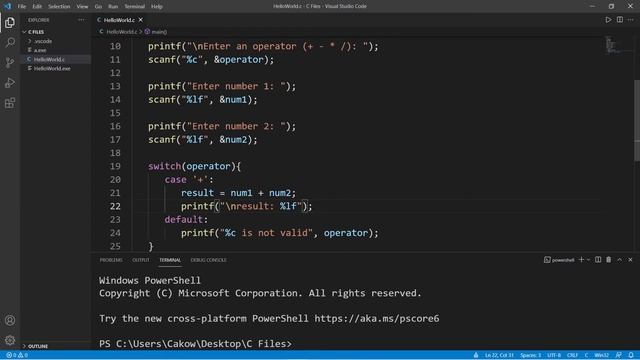Image resolution: width=640 pixels, height=360 pixels.
Task: Open the Edit menu
Action: coord(37,7)
